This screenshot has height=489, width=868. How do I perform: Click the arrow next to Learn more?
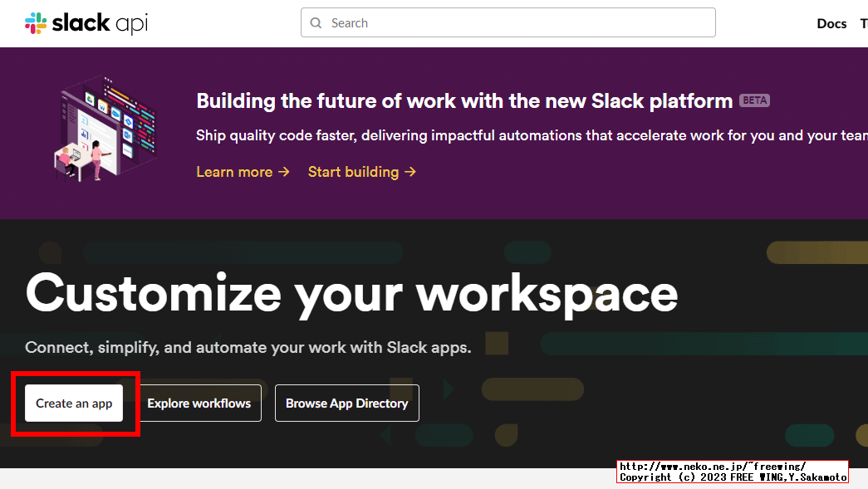tap(283, 172)
